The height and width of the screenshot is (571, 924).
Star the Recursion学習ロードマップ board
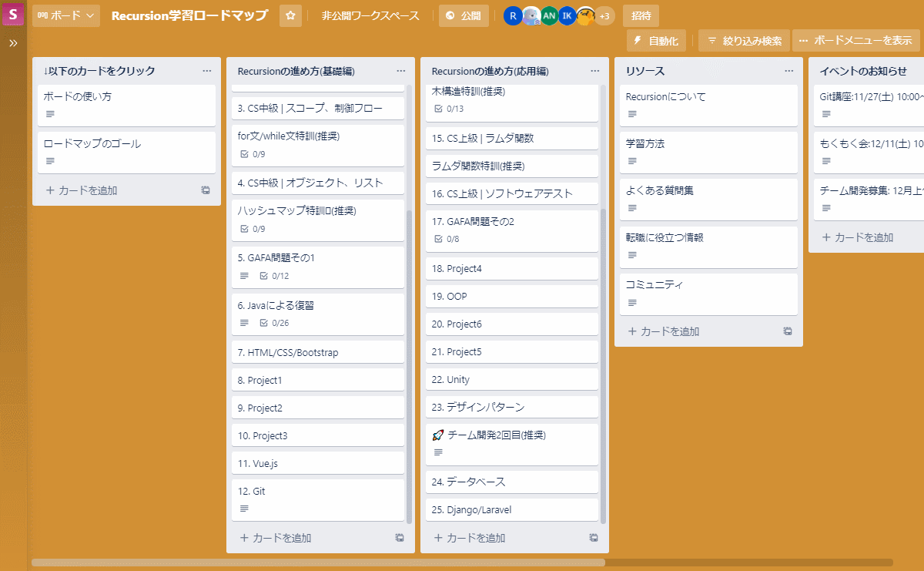click(290, 15)
